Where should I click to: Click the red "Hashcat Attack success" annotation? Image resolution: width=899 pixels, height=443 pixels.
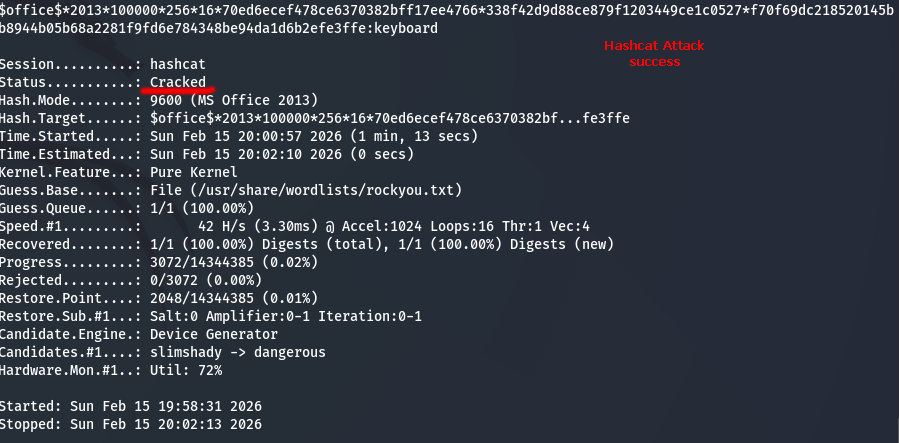(654, 54)
